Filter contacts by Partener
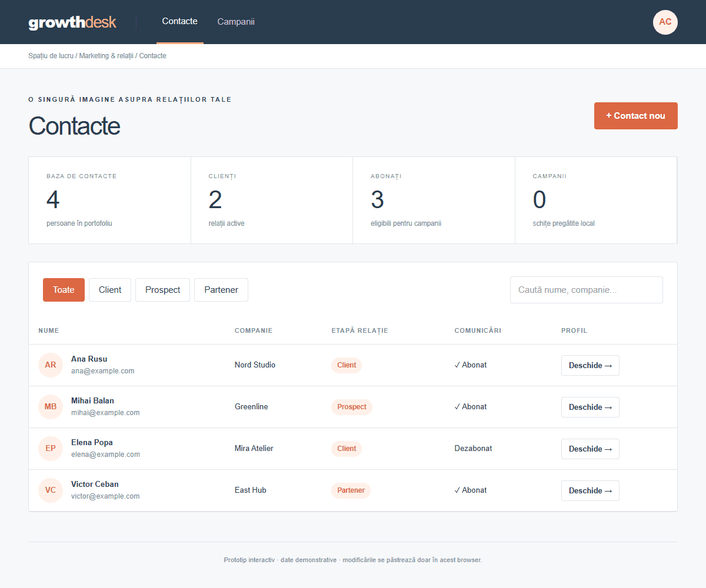The width and height of the screenshot is (706, 588). click(221, 290)
